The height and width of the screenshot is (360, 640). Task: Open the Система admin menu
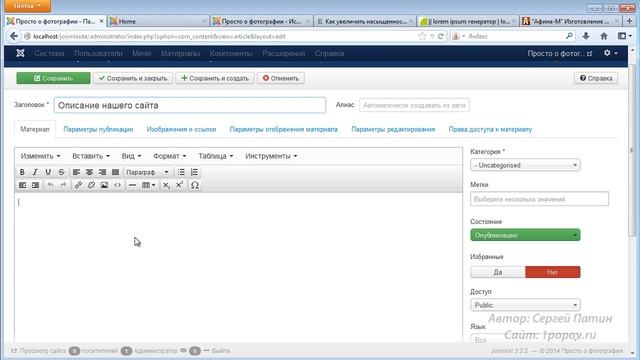tap(49, 53)
